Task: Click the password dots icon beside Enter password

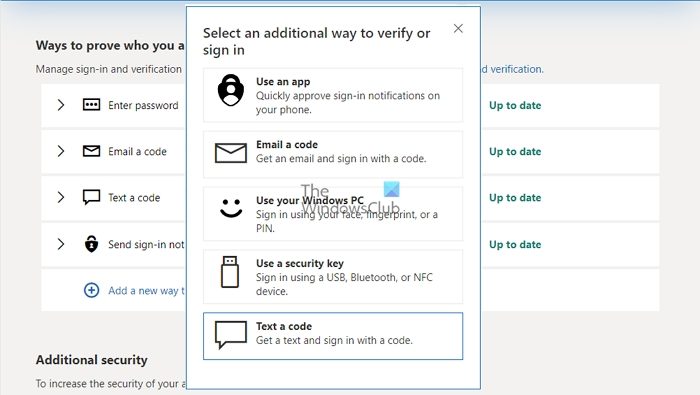Action: (x=92, y=105)
